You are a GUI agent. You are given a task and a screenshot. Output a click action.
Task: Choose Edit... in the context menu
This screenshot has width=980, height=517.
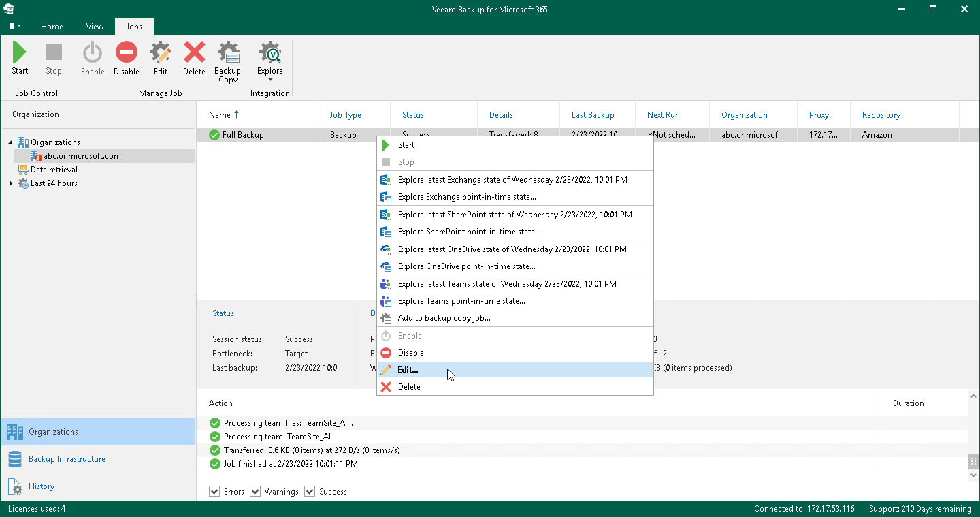coord(515,370)
